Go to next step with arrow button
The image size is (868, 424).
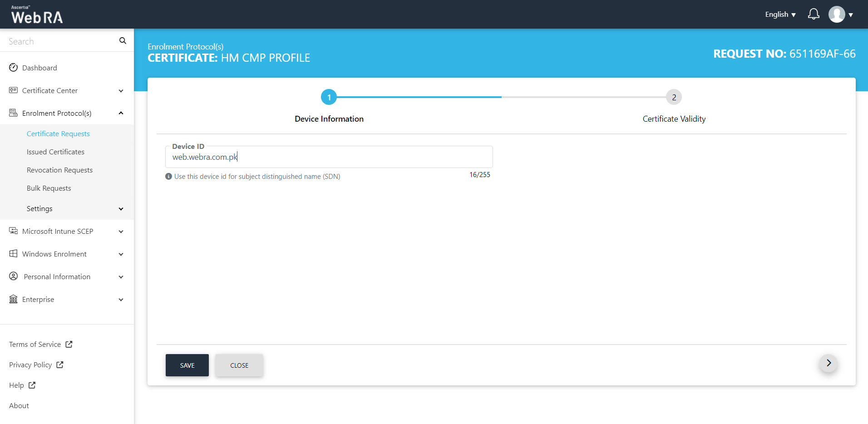click(x=828, y=363)
